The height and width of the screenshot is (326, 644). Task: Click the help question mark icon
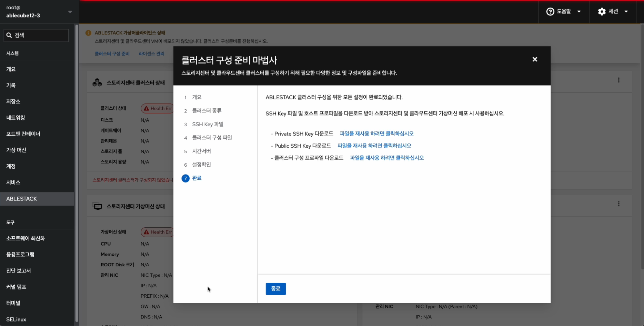point(550,12)
